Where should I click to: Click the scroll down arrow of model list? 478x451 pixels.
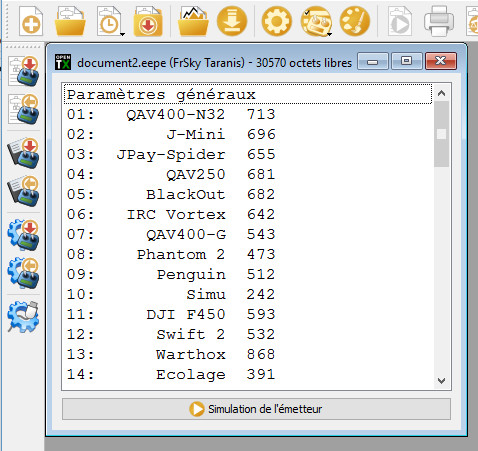[x=442, y=381]
